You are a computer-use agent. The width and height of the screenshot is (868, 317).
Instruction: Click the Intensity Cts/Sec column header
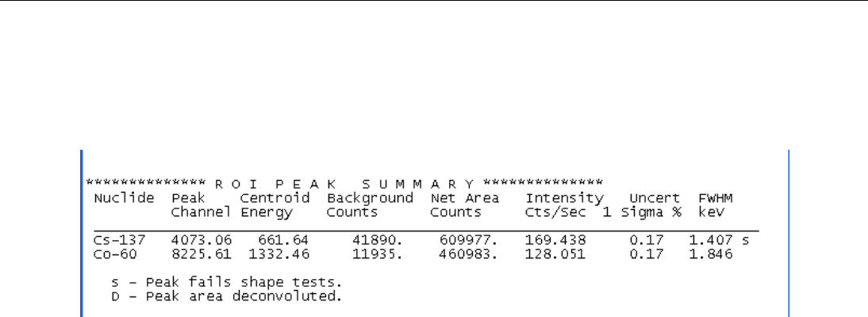pyautogui.click(x=564, y=205)
